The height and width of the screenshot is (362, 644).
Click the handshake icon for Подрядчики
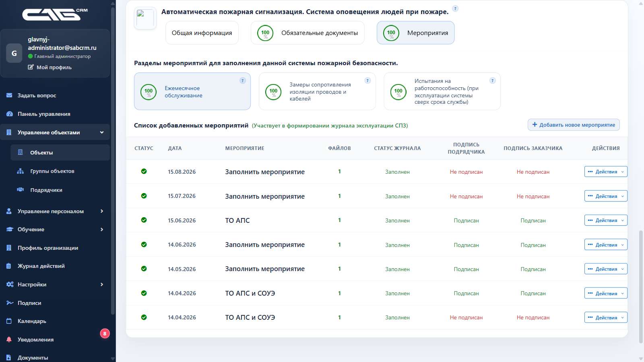pyautogui.click(x=21, y=190)
